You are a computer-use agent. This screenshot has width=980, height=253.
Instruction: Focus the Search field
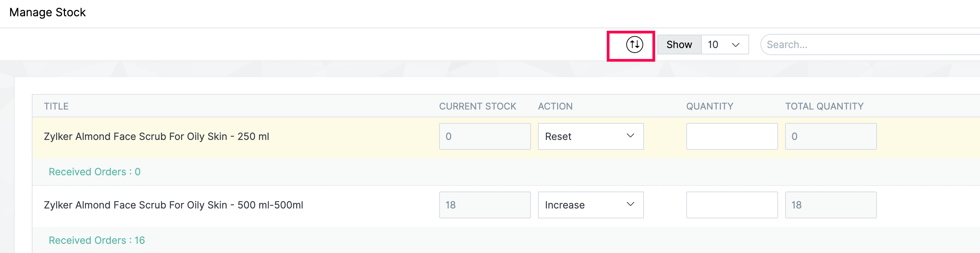(x=867, y=45)
